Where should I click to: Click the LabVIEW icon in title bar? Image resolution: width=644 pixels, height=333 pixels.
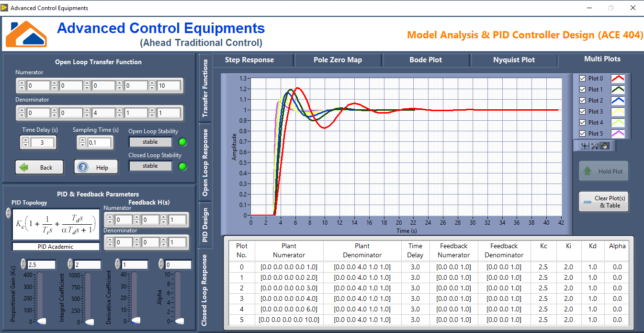click(5, 8)
